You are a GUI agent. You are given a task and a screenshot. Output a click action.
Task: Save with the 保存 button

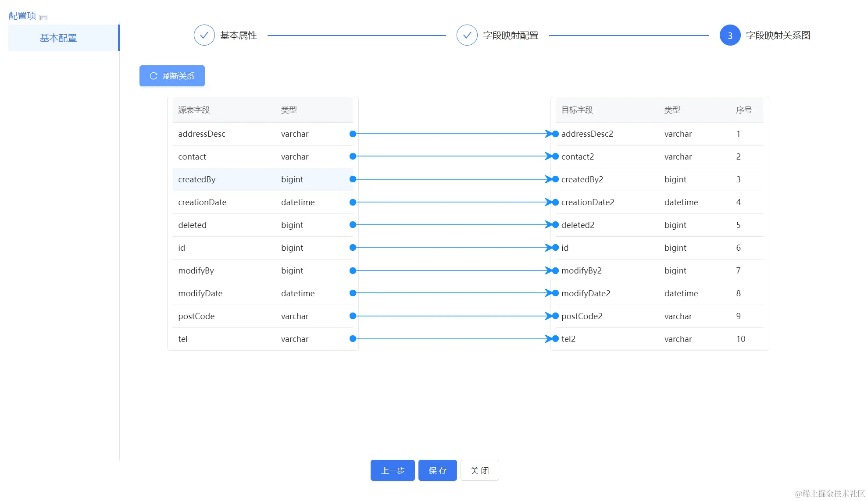coord(437,470)
